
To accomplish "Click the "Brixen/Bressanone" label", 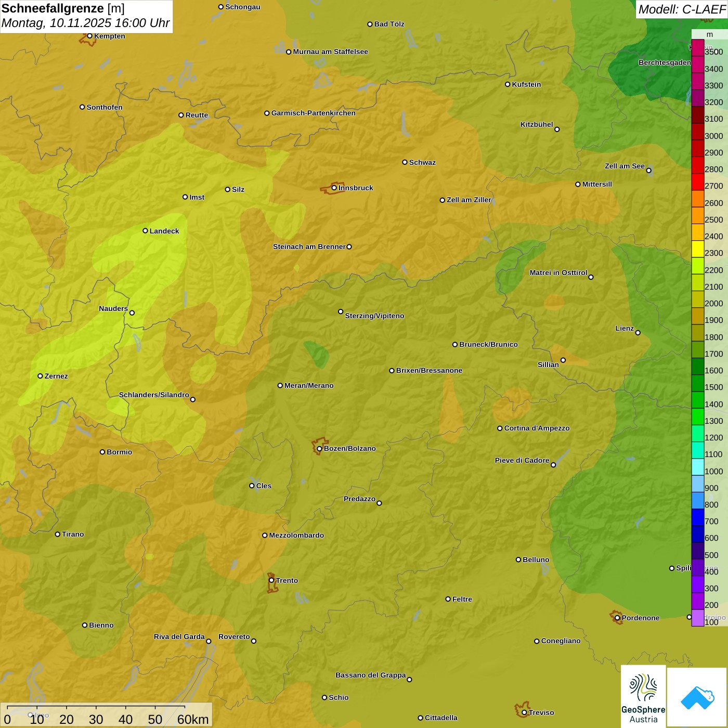I will point(429,370).
